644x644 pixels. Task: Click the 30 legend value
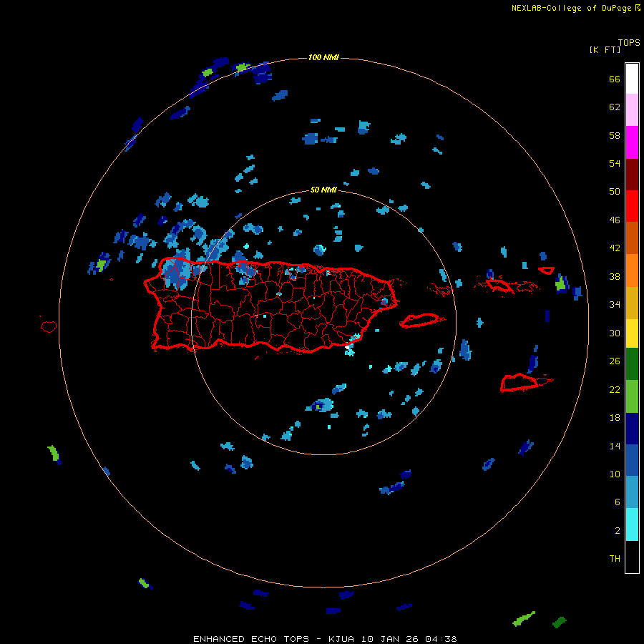click(x=615, y=333)
